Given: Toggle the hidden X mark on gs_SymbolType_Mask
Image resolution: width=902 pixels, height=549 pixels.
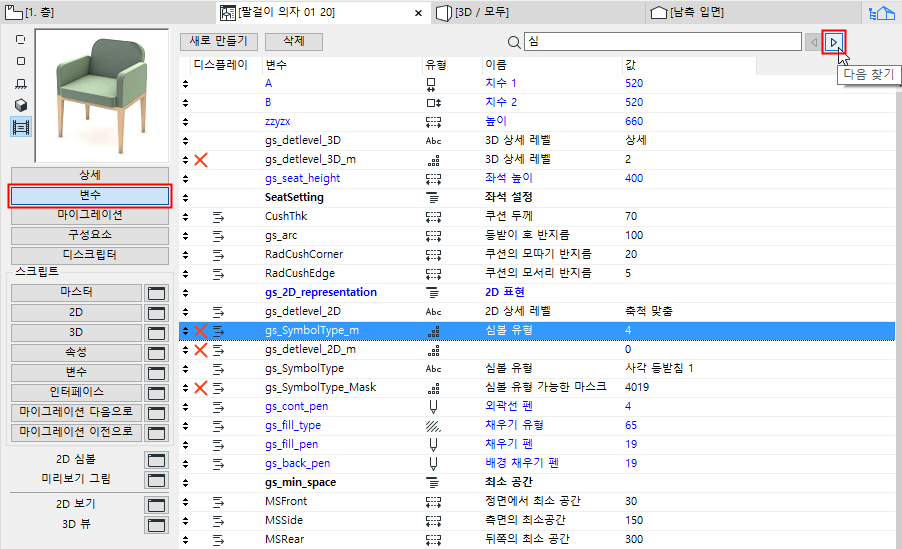Looking at the screenshot, I should point(201,388).
